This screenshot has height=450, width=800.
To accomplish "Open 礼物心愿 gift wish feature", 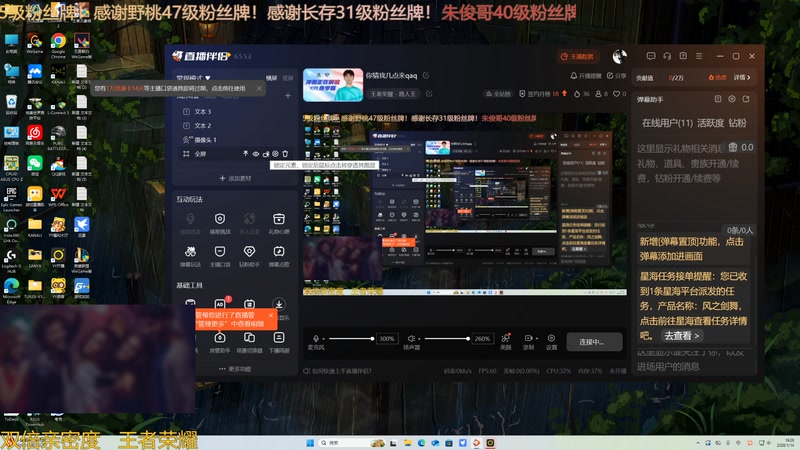I will click(x=279, y=223).
